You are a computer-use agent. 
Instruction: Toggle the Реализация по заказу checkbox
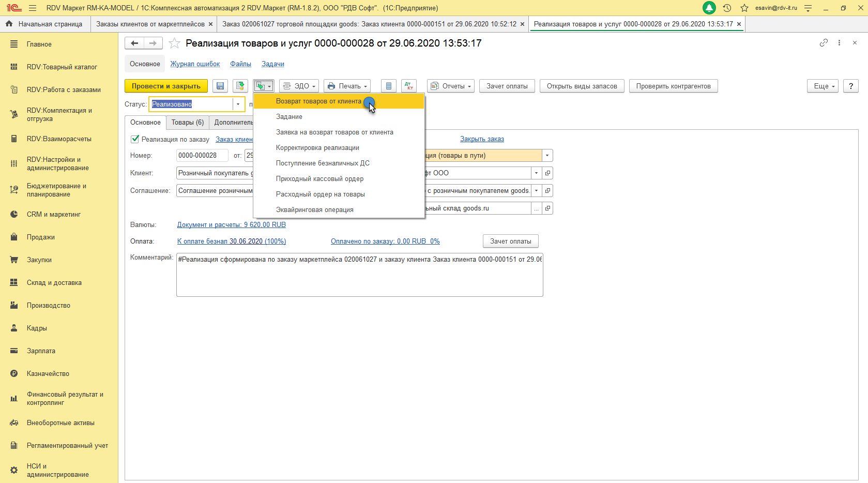tap(135, 139)
